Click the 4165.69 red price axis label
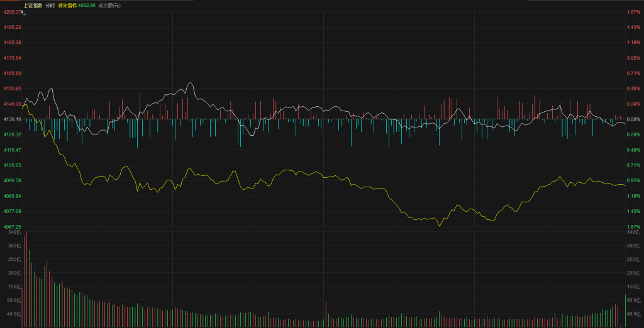 point(12,73)
